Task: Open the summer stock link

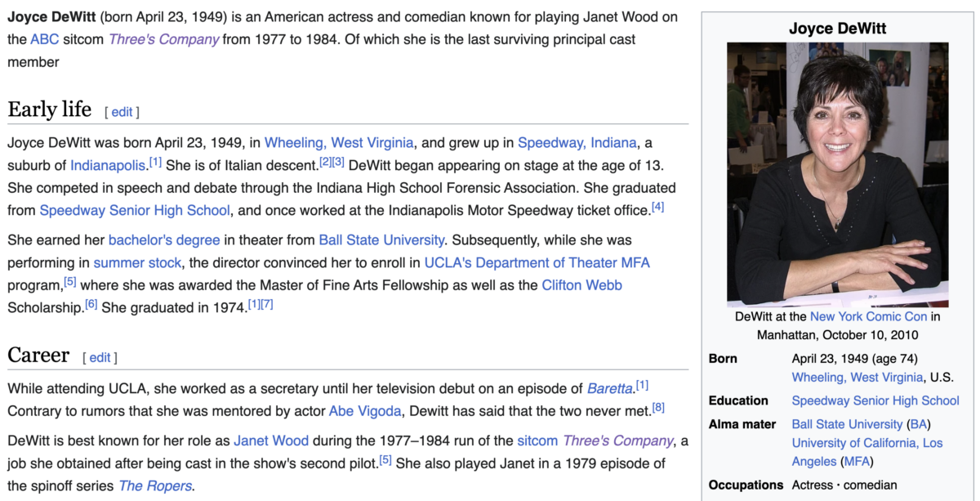Action: point(136,263)
